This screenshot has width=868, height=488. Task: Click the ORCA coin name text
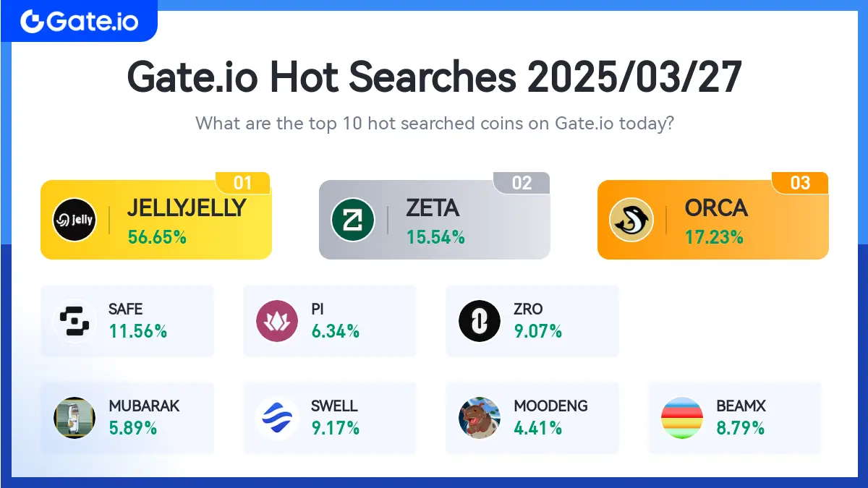(x=716, y=208)
